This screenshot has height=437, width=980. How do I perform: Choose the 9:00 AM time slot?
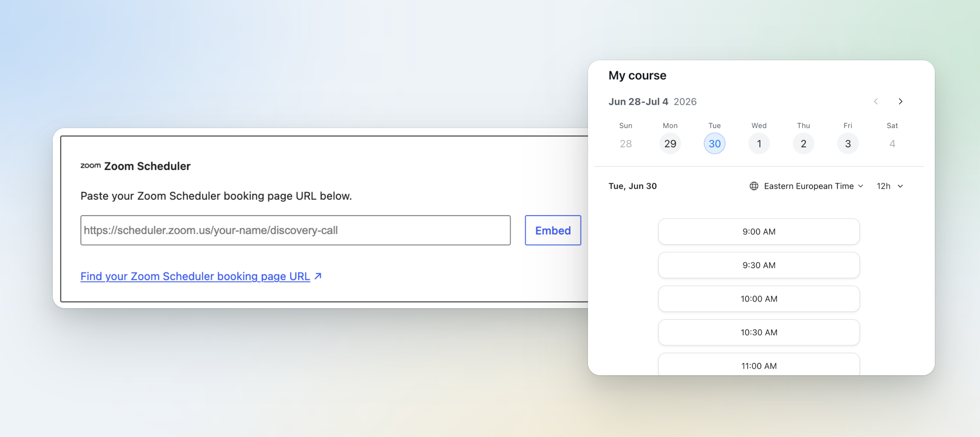759,232
